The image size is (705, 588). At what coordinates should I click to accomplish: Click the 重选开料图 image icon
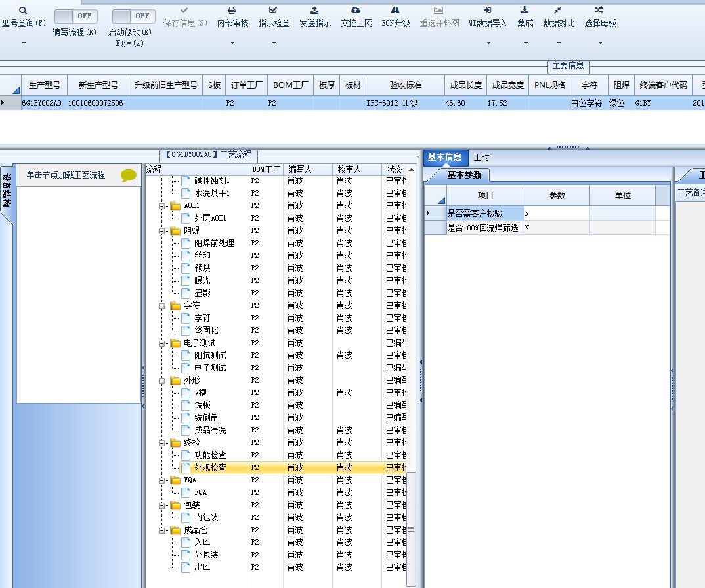pyautogui.click(x=438, y=10)
